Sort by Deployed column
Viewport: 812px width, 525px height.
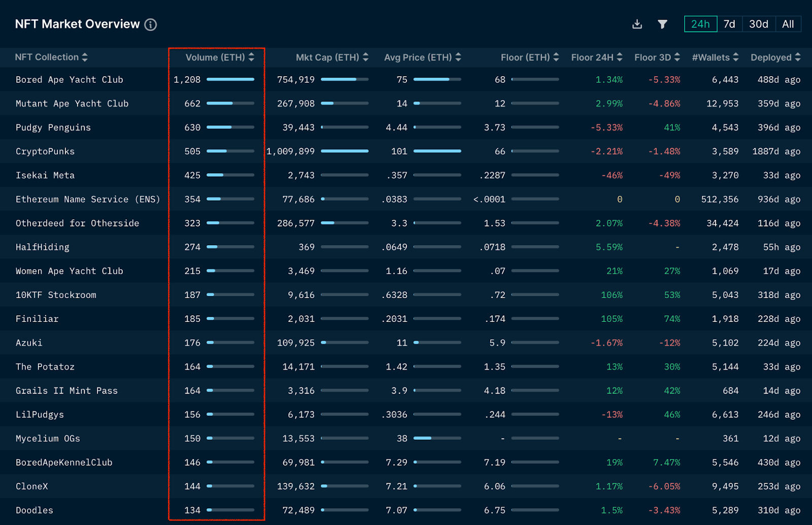point(775,57)
